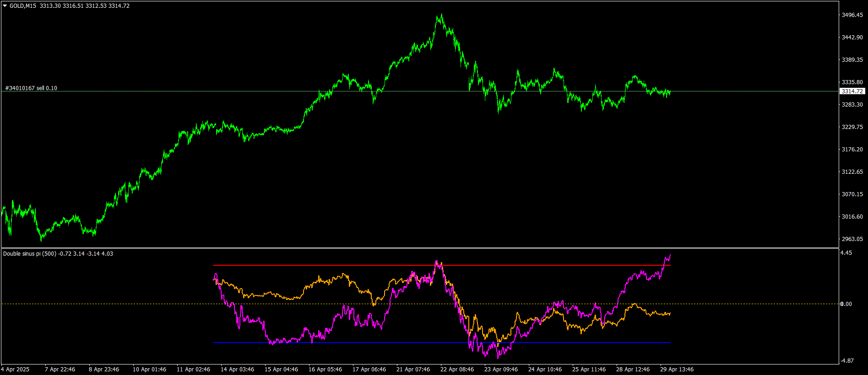Click the 3229.75 price axis label
Image resolution: width=868 pixels, height=375 pixels.
click(852, 127)
